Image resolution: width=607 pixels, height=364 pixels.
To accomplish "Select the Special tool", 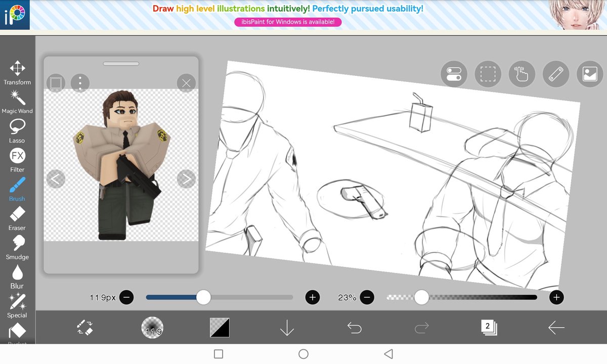I will pyautogui.click(x=17, y=306).
